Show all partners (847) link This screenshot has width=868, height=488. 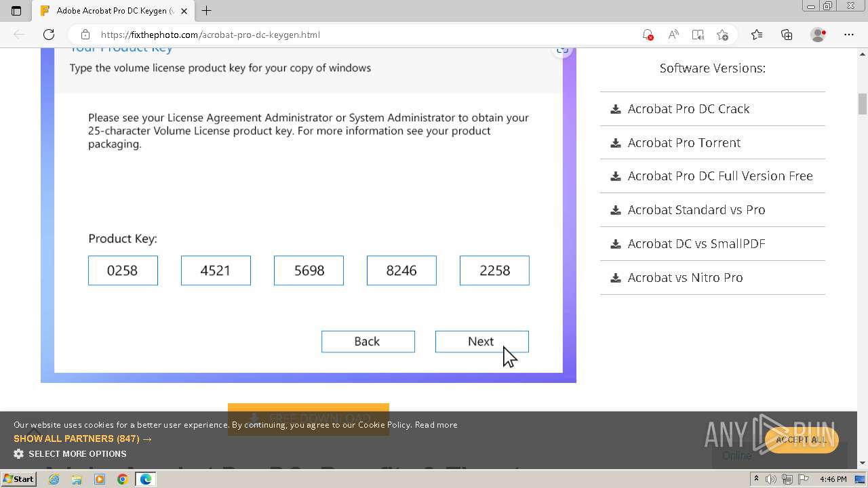click(83, 439)
